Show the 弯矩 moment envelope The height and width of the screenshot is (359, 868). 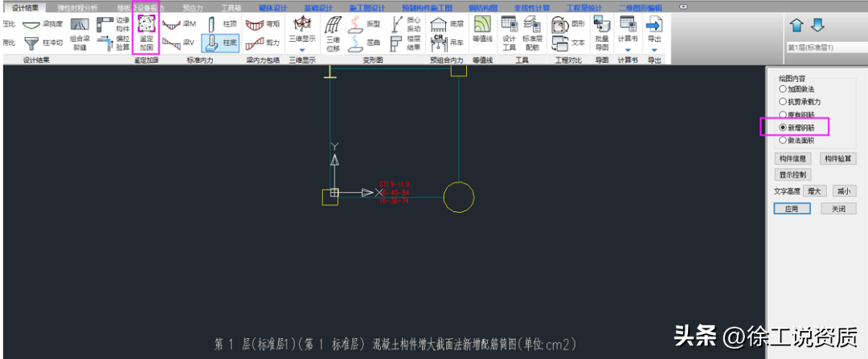(x=264, y=24)
